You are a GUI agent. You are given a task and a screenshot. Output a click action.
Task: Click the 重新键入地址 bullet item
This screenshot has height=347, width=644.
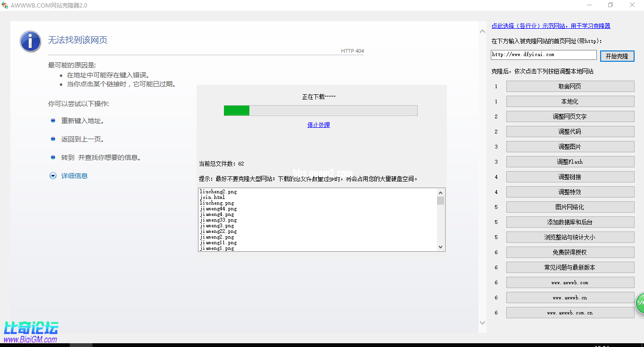pyautogui.click(x=83, y=121)
